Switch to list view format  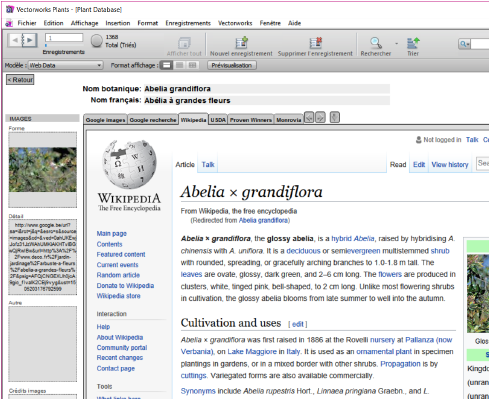click(x=179, y=65)
